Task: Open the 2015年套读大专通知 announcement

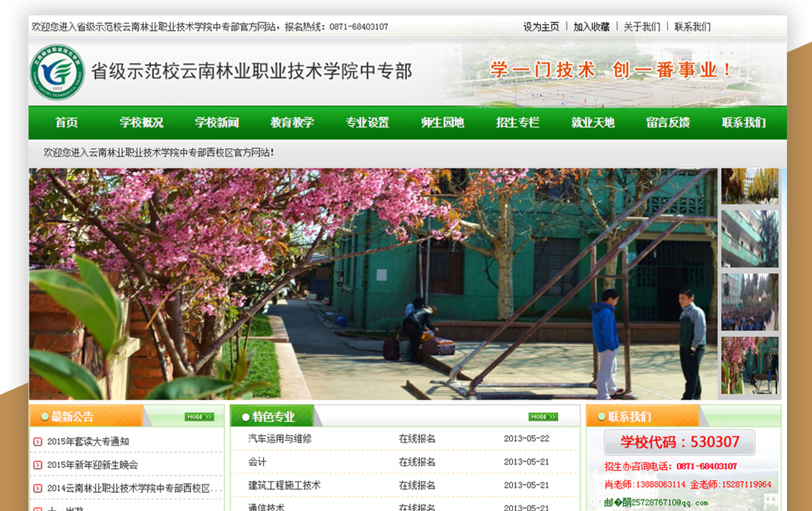Action: [88, 441]
